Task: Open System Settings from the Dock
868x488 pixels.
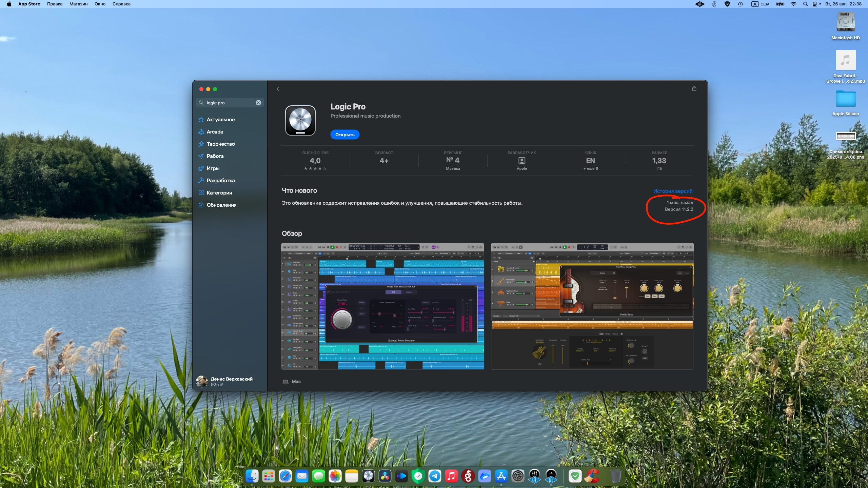Action: 518,476
